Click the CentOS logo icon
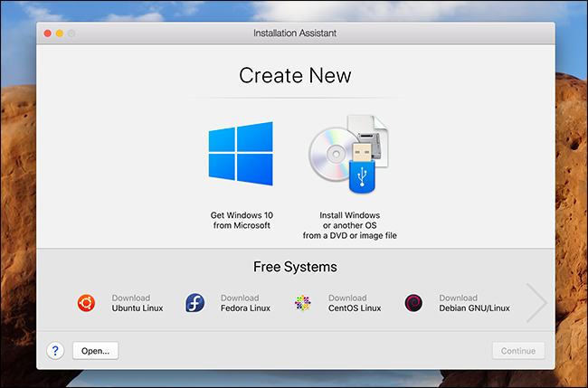588x388 pixels. click(x=303, y=303)
